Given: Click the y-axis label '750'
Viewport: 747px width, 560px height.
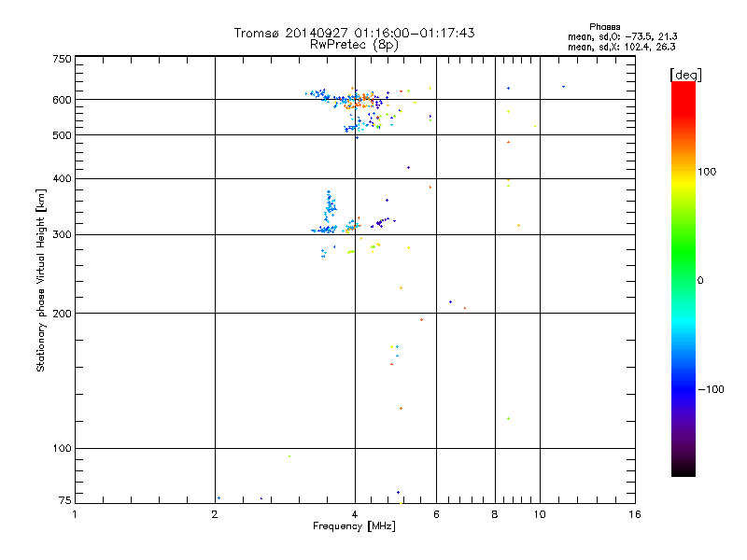Looking at the screenshot, I should (62, 59).
